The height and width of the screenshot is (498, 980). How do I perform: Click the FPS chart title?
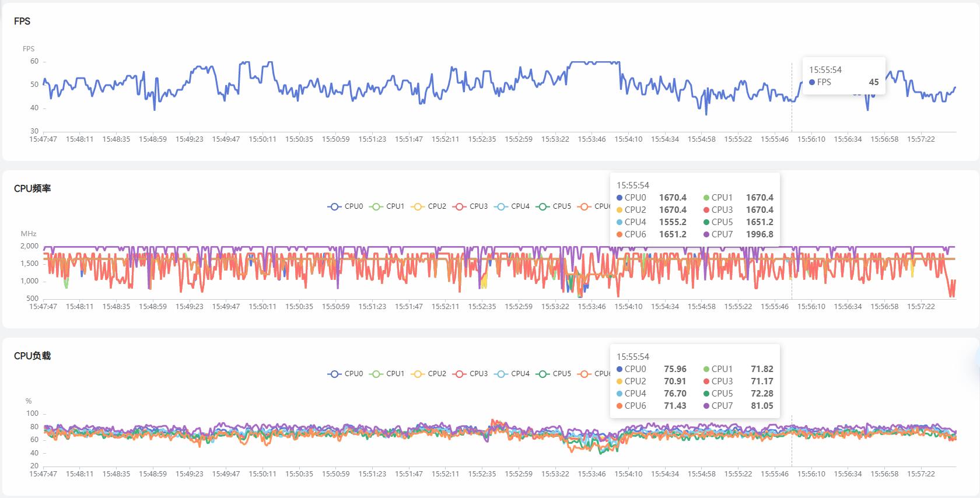[22, 21]
